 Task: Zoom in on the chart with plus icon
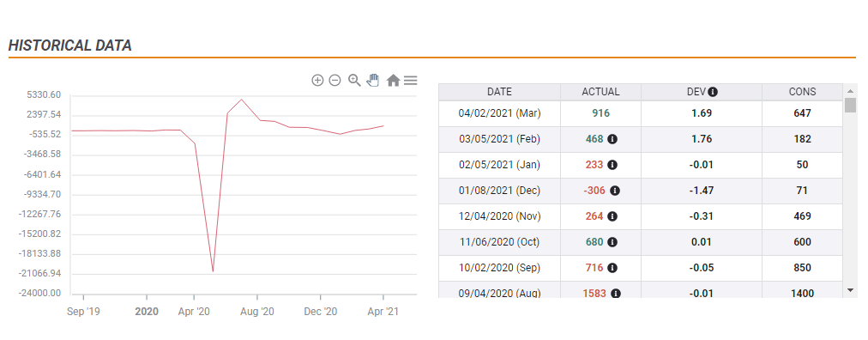click(x=317, y=81)
